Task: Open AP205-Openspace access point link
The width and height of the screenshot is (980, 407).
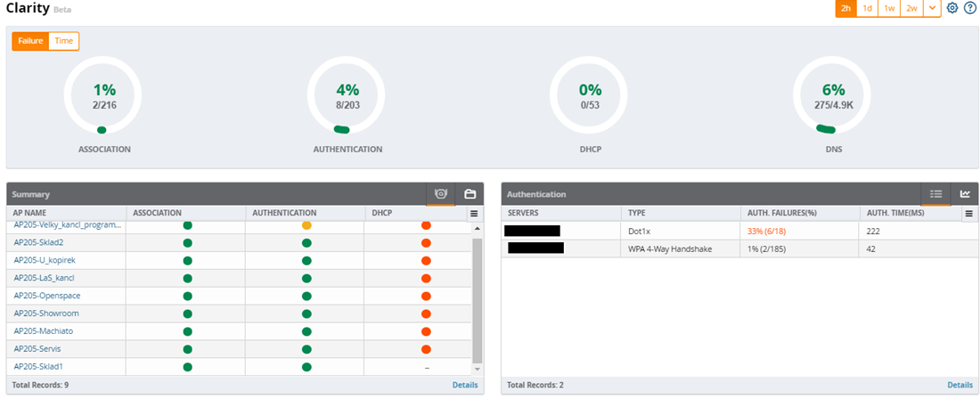Action: 47,296
